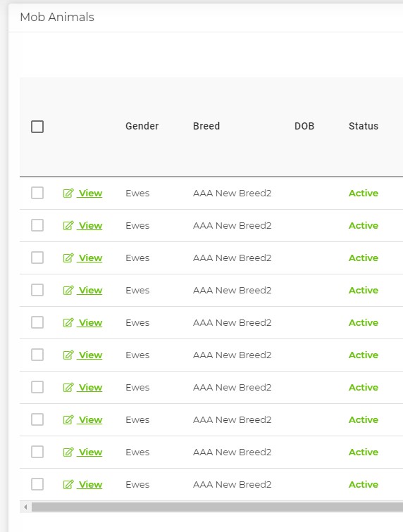This screenshot has height=532, width=403.
Task: Open View link in the ninth row
Action: coord(90,452)
